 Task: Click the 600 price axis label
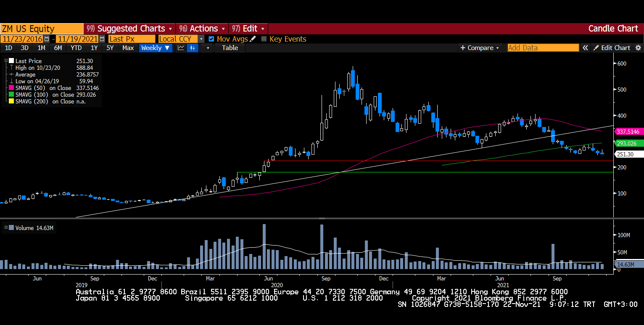point(622,63)
